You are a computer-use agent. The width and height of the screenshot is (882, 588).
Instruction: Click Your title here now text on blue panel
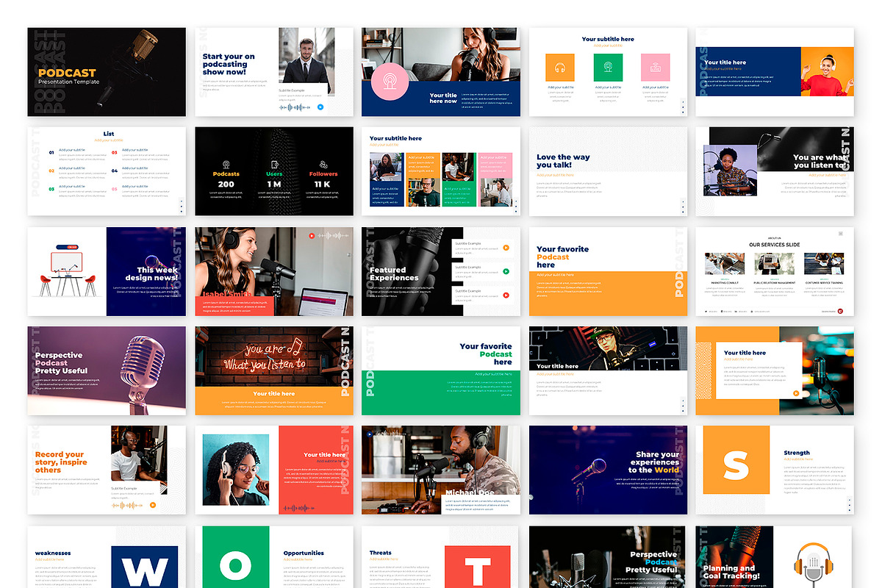[x=443, y=98]
